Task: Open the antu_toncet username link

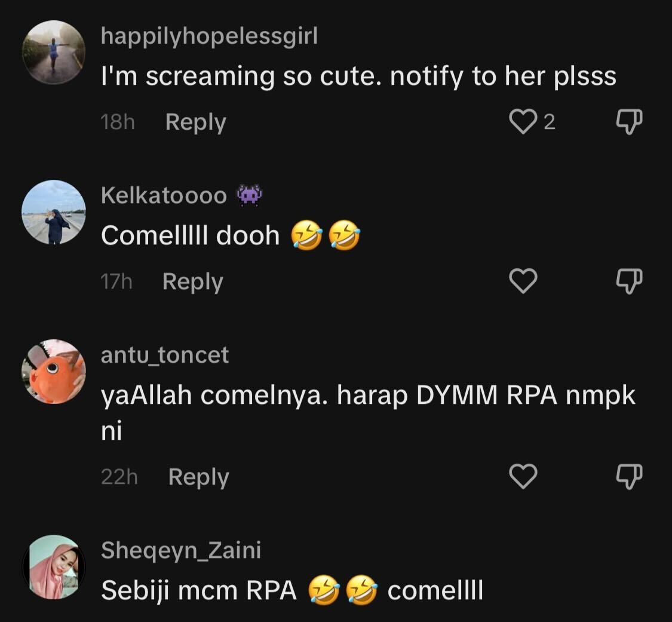Action: coord(165,356)
